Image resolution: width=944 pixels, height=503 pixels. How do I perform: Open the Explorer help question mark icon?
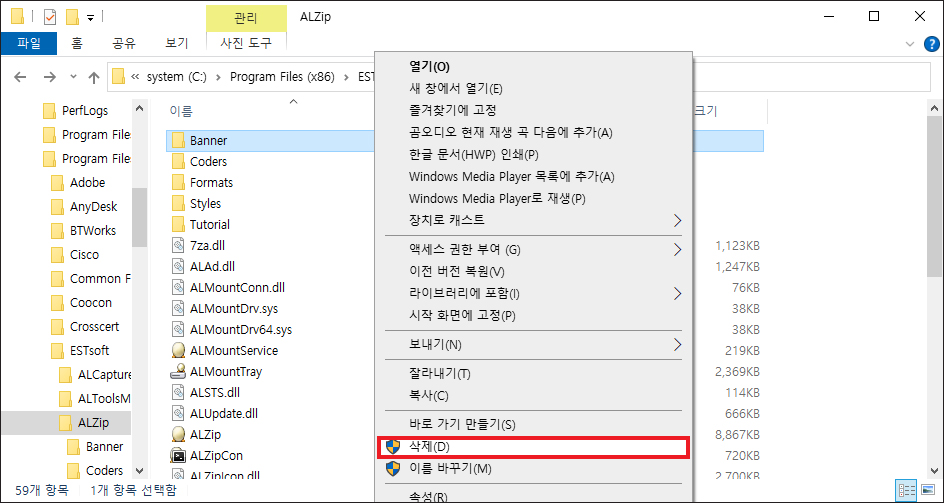[x=931, y=43]
